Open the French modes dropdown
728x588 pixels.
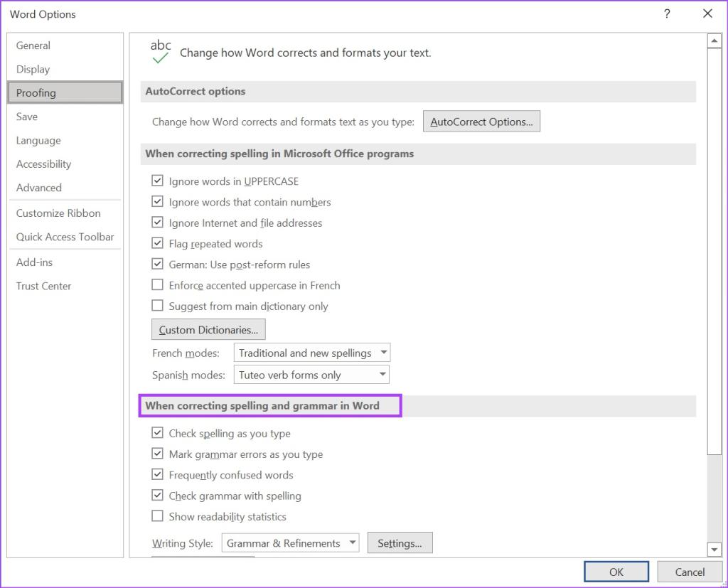(312, 353)
